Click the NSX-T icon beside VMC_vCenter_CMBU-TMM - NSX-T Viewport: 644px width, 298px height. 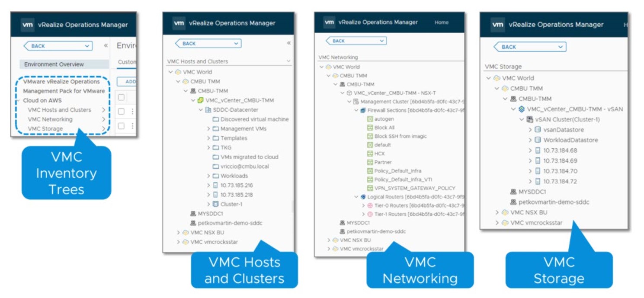[x=349, y=93]
